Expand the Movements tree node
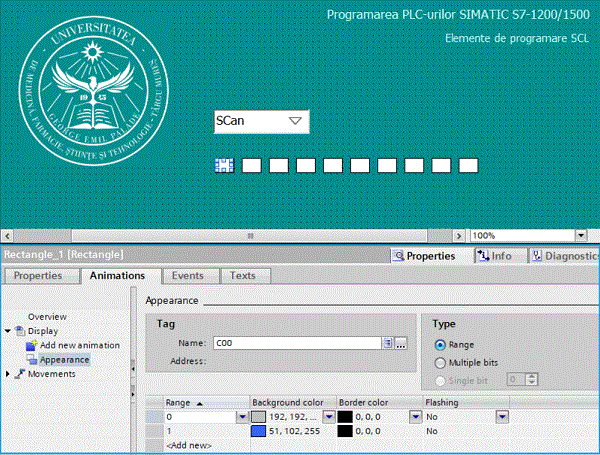The width and height of the screenshot is (600, 455). click(x=9, y=374)
